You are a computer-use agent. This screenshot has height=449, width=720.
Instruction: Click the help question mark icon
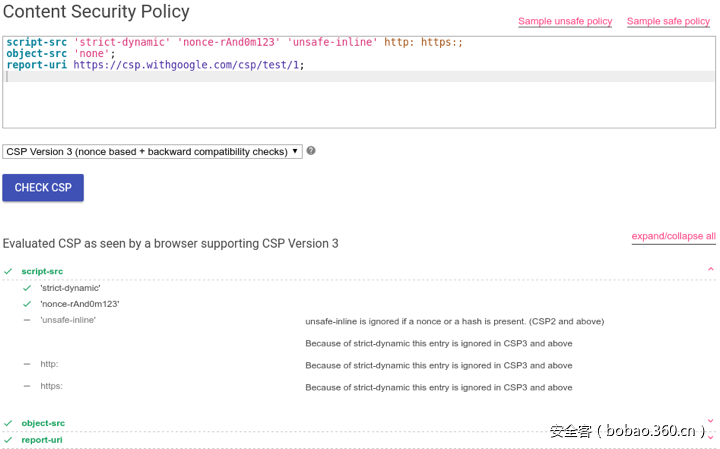point(311,151)
